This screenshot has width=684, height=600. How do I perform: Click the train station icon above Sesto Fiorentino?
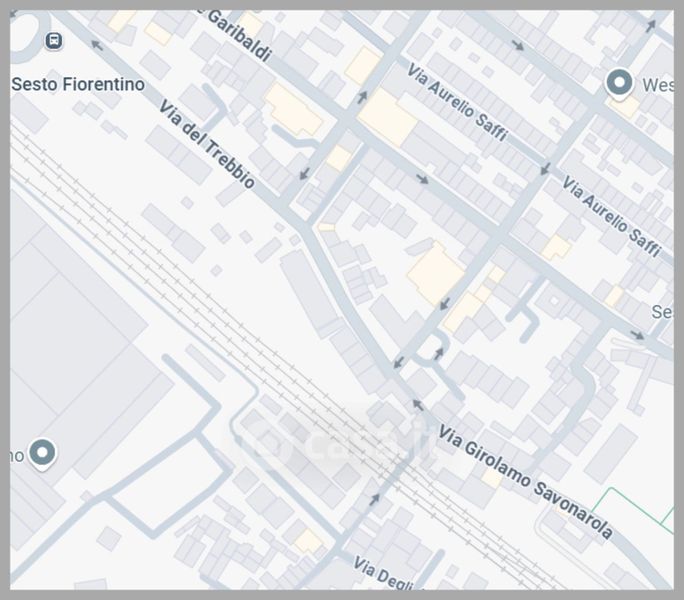pos(53,40)
